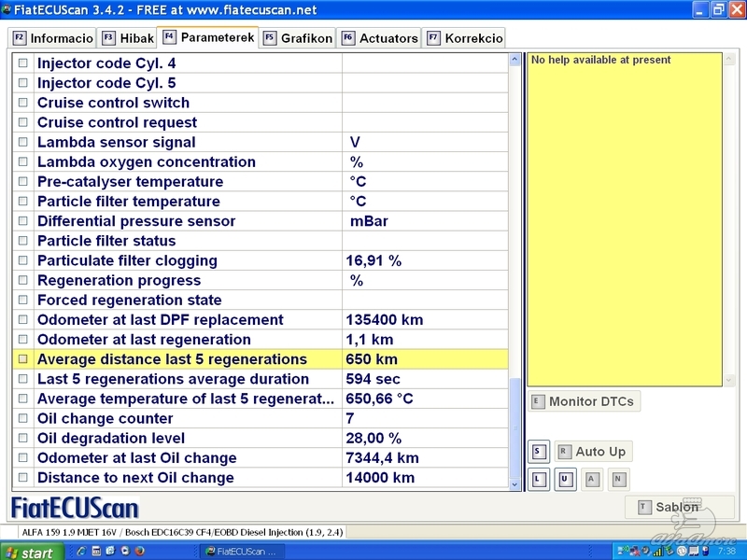Click the S key button beside Auto Up

pos(539,452)
